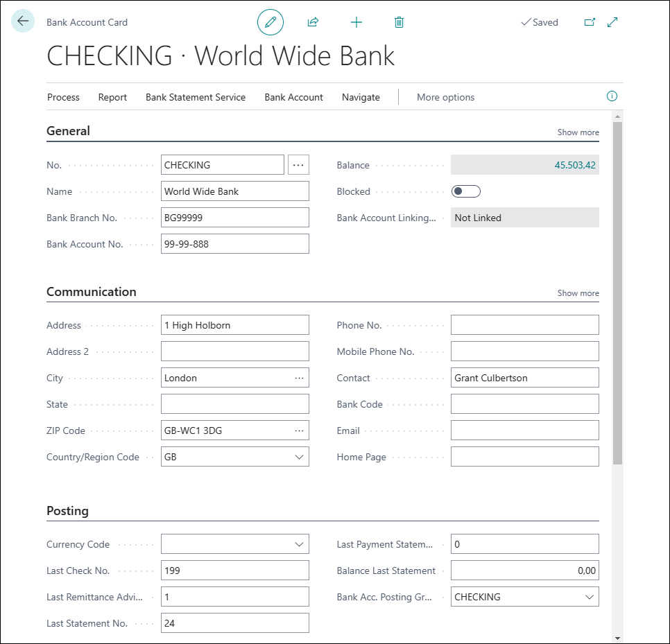Enable the Blocked toggle
The image size is (670, 644).
pos(465,191)
